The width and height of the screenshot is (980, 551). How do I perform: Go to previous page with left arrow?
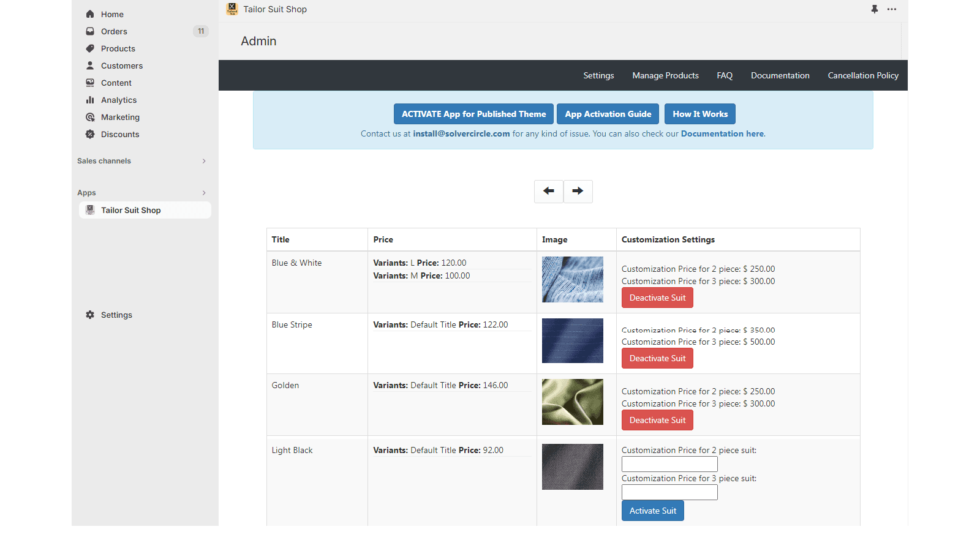coord(549,191)
